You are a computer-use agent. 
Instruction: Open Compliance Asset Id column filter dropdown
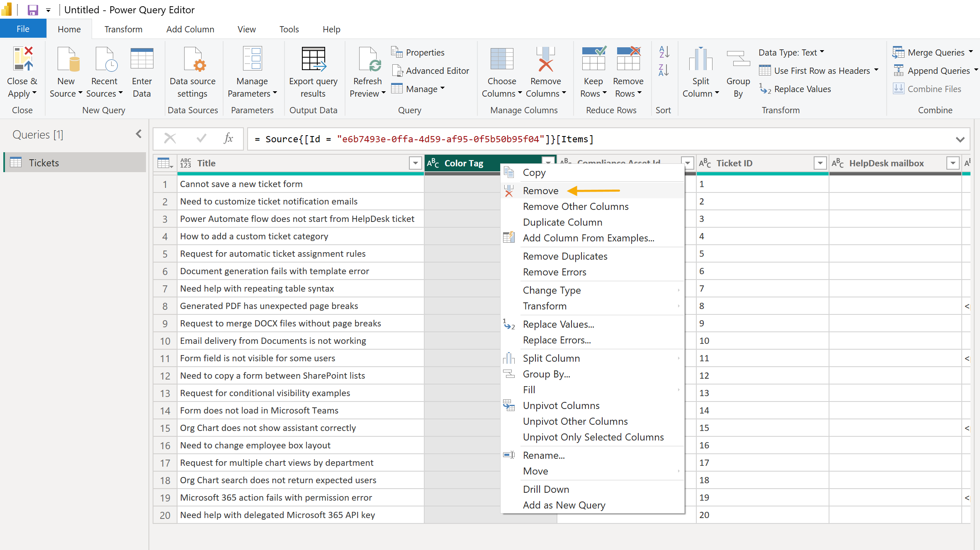687,163
